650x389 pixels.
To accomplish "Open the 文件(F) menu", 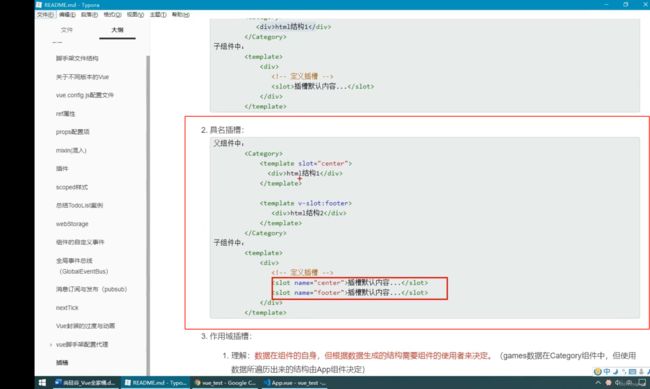I will click(x=45, y=15).
